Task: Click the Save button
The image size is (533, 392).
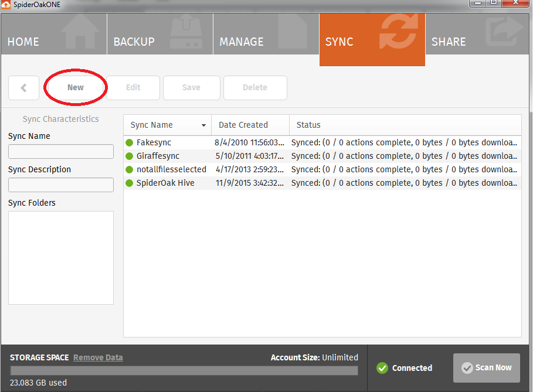Action: click(191, 88)
